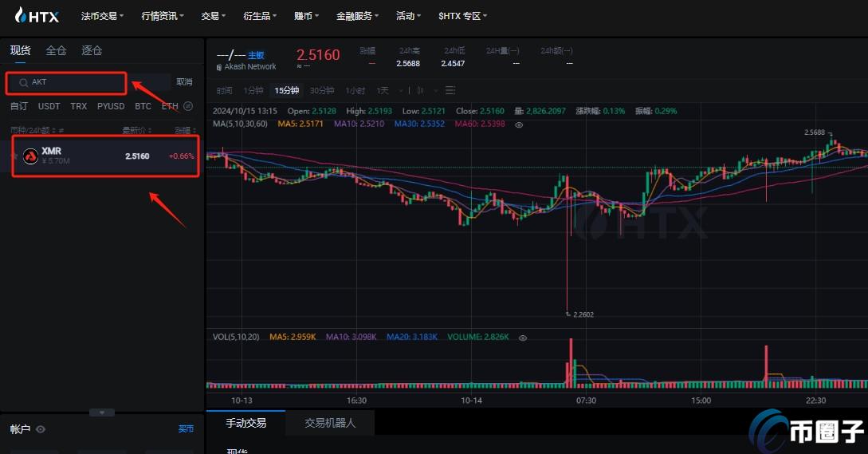This screenshot has width=868, height=454.
Task: Open the 手动交易 tab
Action: [x=245, y=423]
